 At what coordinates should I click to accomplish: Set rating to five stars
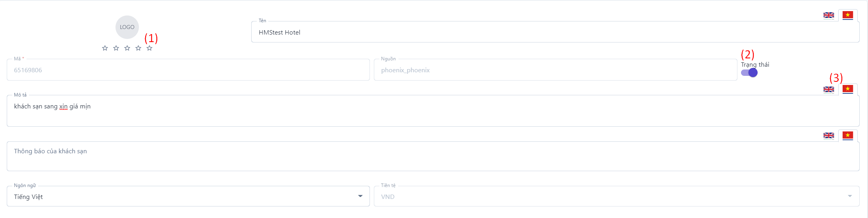coord(149,48)
